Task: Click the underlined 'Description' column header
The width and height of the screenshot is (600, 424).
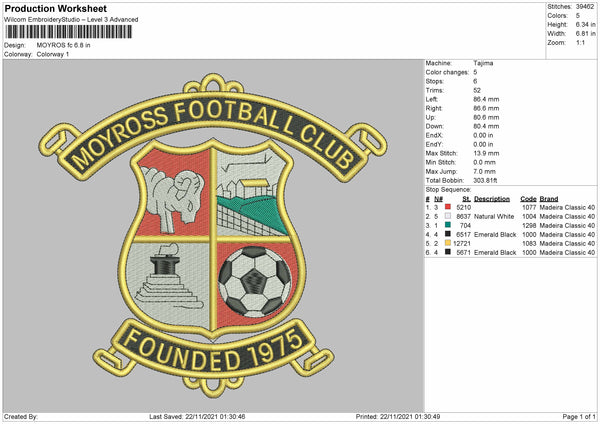Action: [492, 199]
